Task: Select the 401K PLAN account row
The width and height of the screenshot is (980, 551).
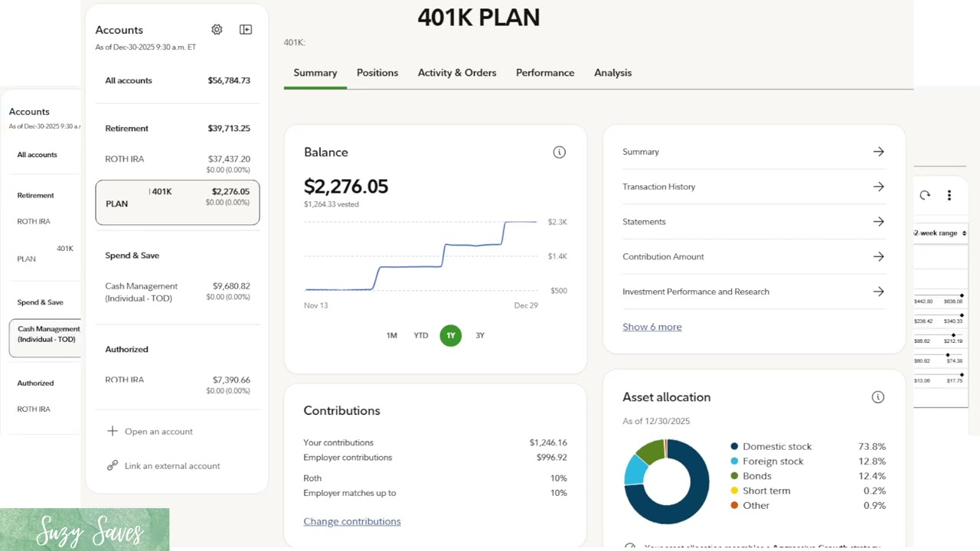Action: coord(178,203)
